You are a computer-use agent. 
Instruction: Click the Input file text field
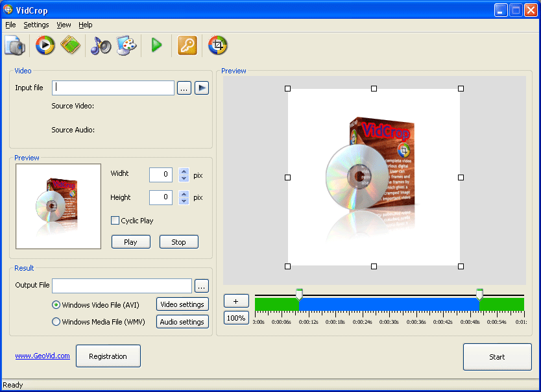pos(113,88)
